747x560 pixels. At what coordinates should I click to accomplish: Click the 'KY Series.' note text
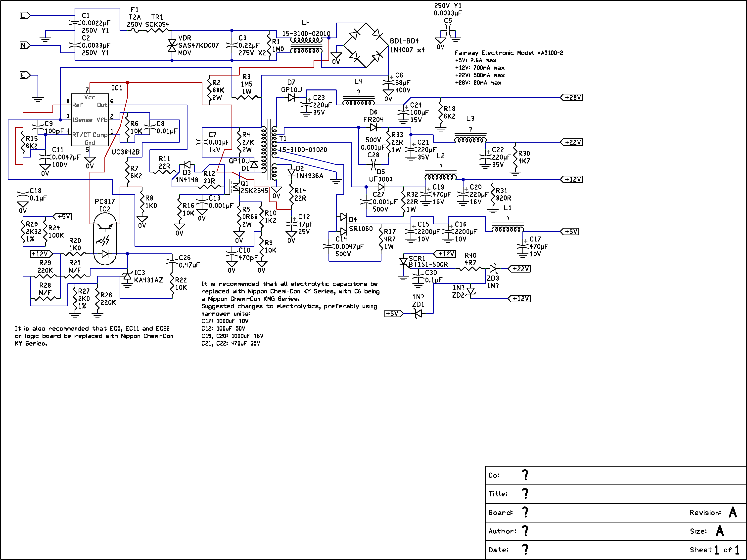(31, 343)
